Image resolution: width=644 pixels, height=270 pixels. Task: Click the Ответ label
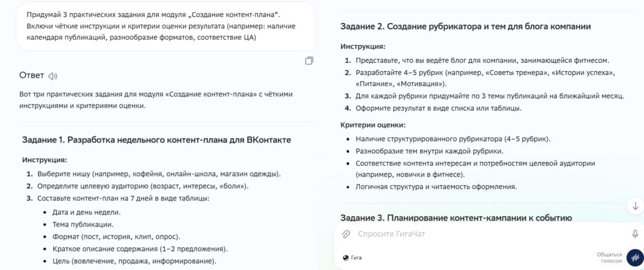tap(31, 75)
